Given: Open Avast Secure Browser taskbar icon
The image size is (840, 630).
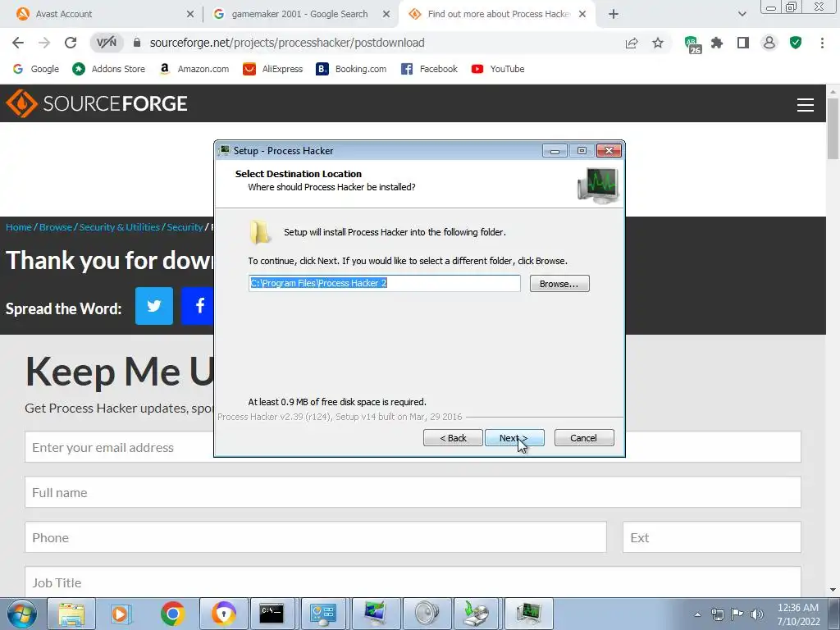Looking at the screenshot, I should [224, 614].
